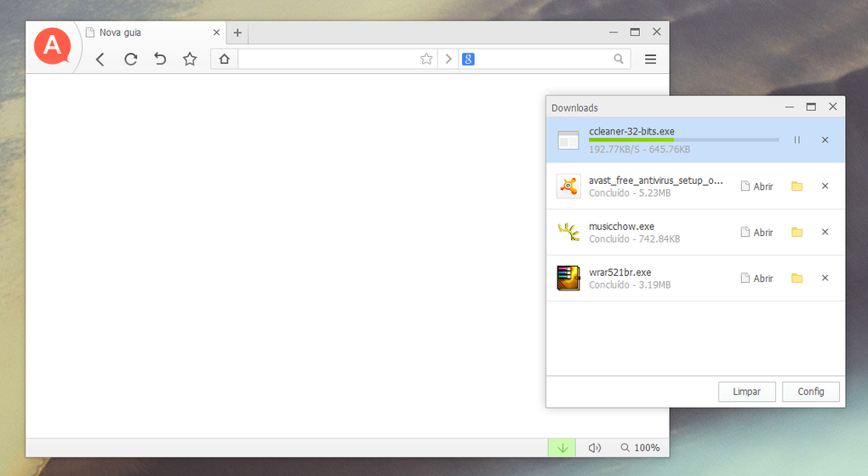Click the undo closed tab arrow icon
This screenshot has width=868, height=476.
pos(160,59)
